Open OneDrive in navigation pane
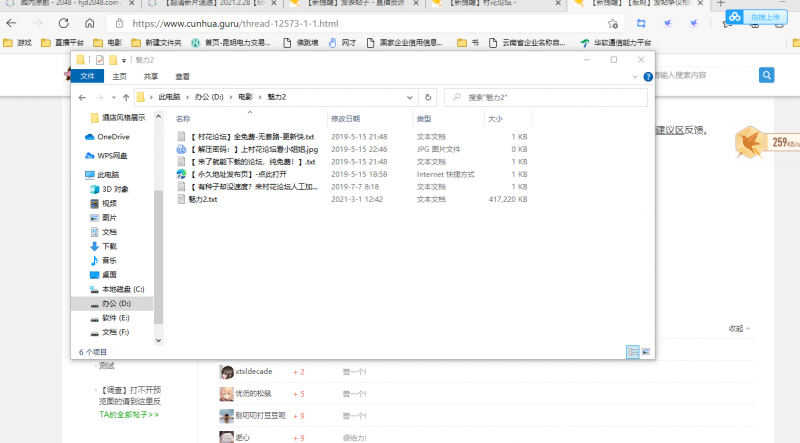 click(113, 136)
